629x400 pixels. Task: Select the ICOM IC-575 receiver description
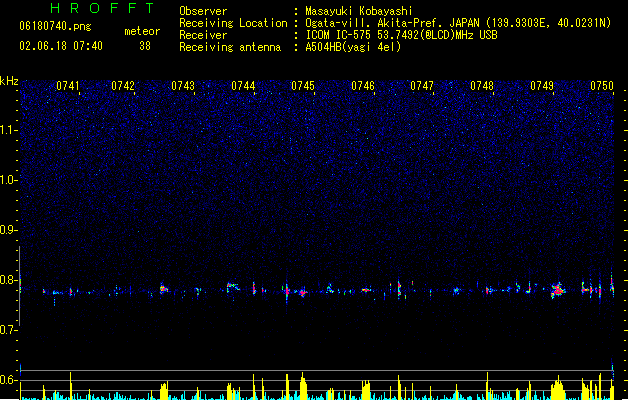coord(402,35)
